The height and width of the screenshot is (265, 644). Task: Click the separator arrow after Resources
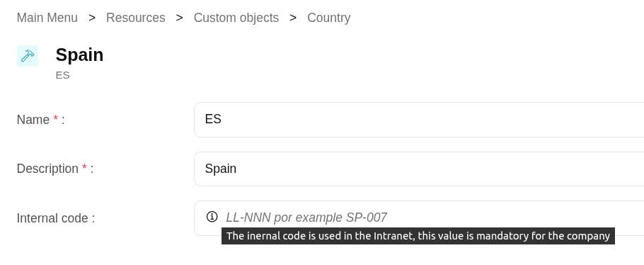coord(180,18)
